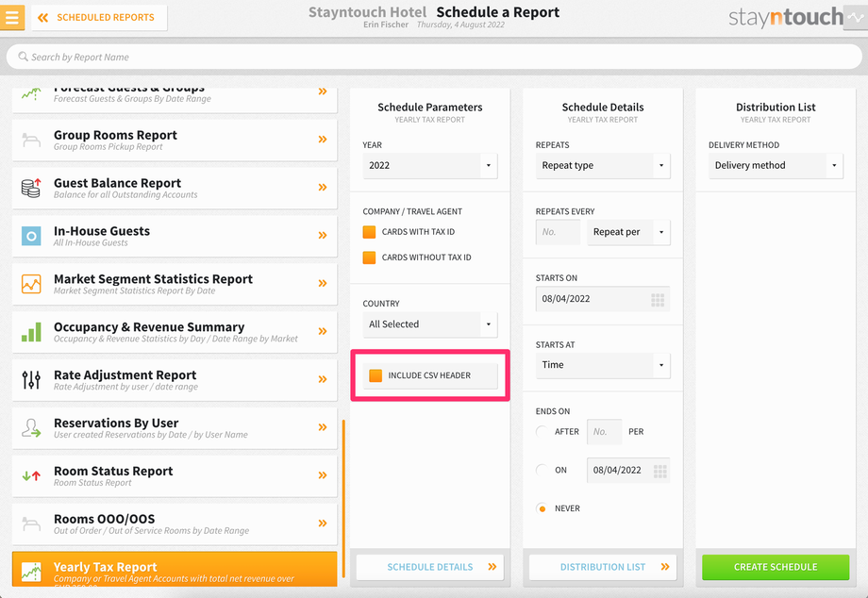868x598 pixels.
Task: Click the Schedule Details button
Action: pos(430,567)
